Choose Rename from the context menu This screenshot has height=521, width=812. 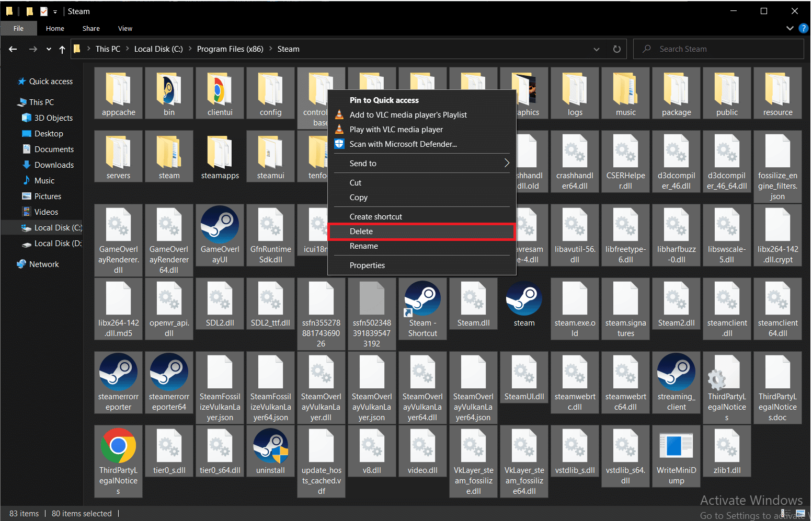pos(363,246)
